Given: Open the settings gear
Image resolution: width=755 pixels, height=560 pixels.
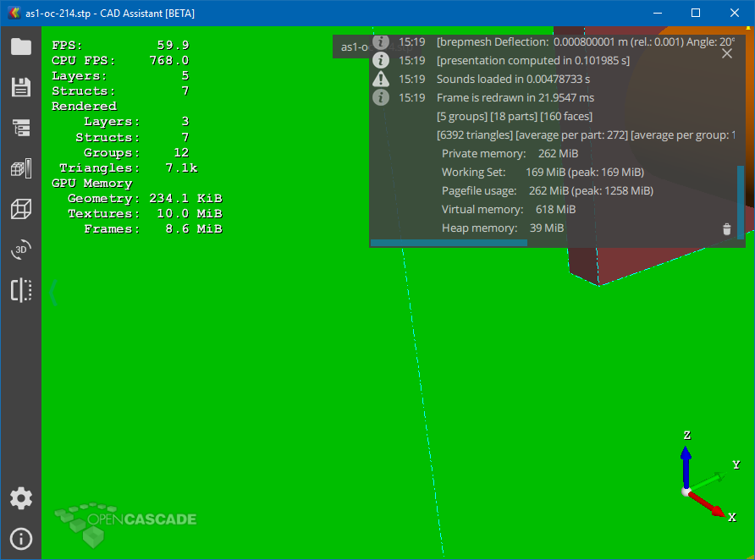Looking at the screenshot, I should click(20, 498).
